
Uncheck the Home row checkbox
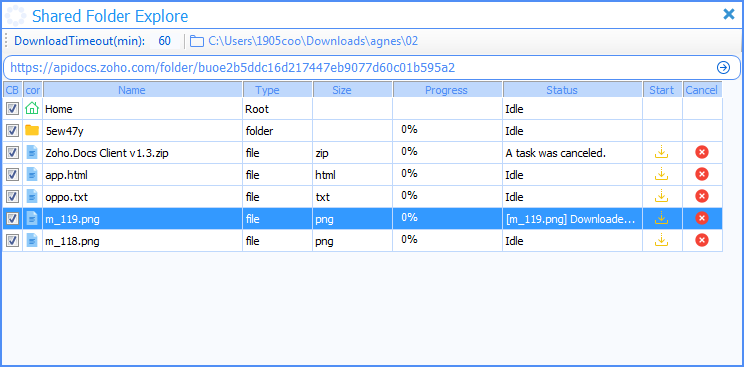(12, 109)
